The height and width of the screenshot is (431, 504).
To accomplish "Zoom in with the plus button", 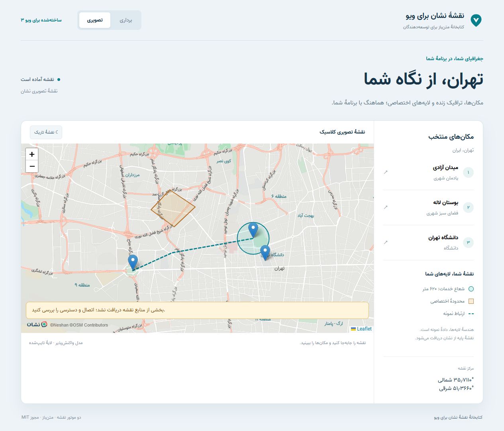I will (32, 154).
